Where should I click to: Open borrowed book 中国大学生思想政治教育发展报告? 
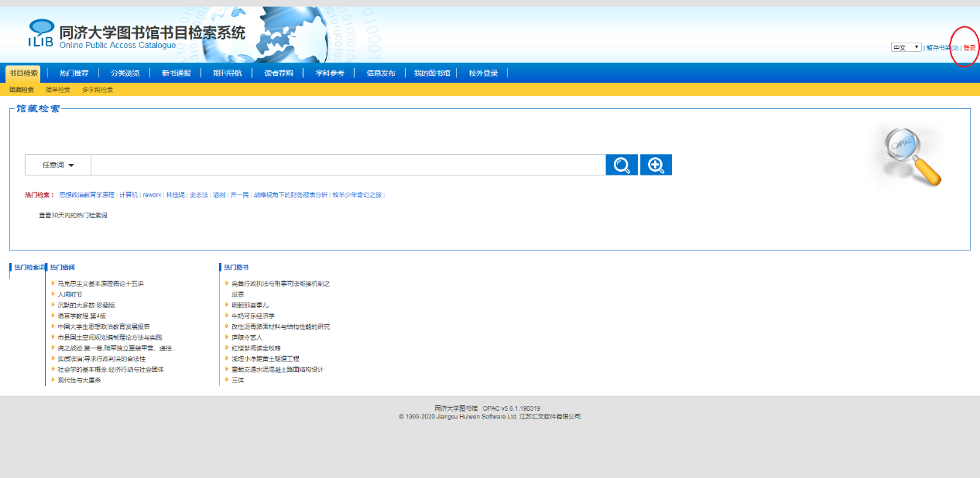coord(104,326)
